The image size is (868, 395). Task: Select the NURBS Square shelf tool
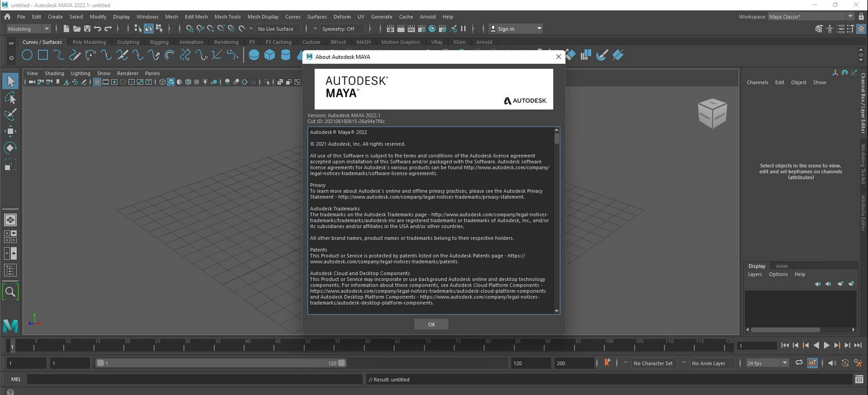(43, 55)
